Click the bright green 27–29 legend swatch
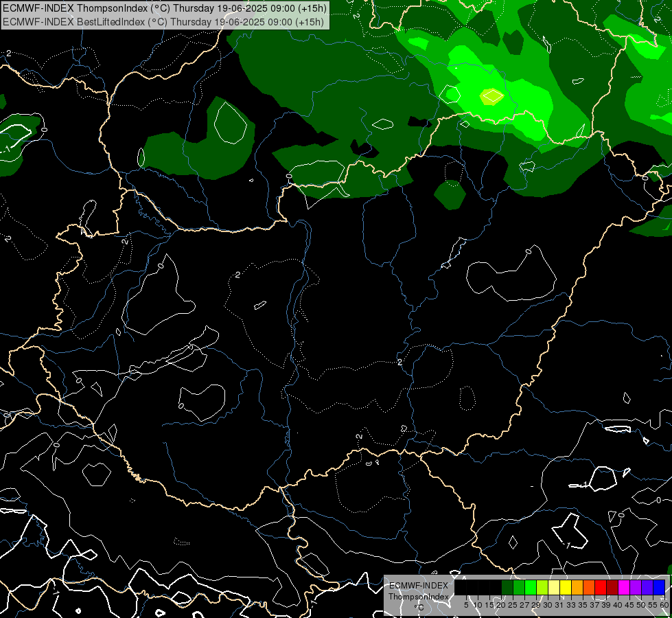This screenshot has width=672, height=618. click(x=531, y=587)
